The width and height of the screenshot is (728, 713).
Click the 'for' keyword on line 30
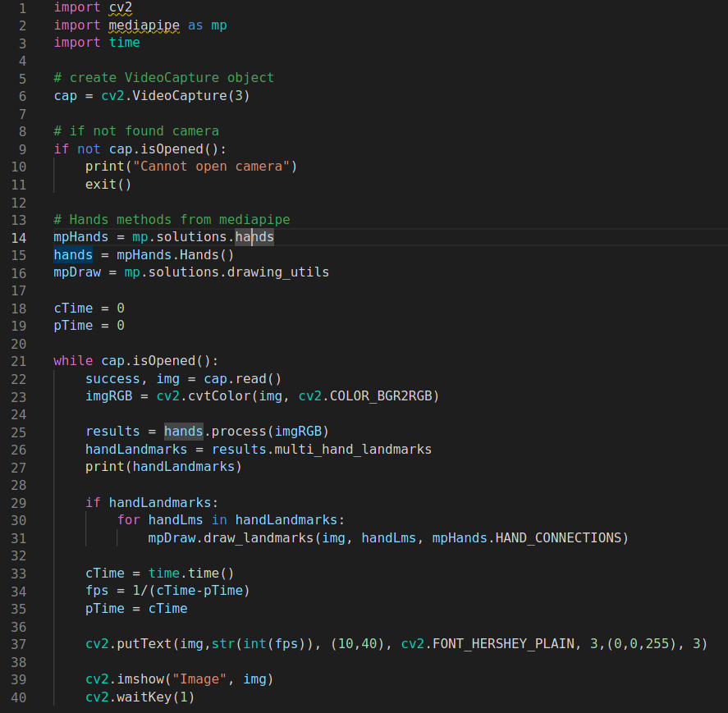point(129,520)
